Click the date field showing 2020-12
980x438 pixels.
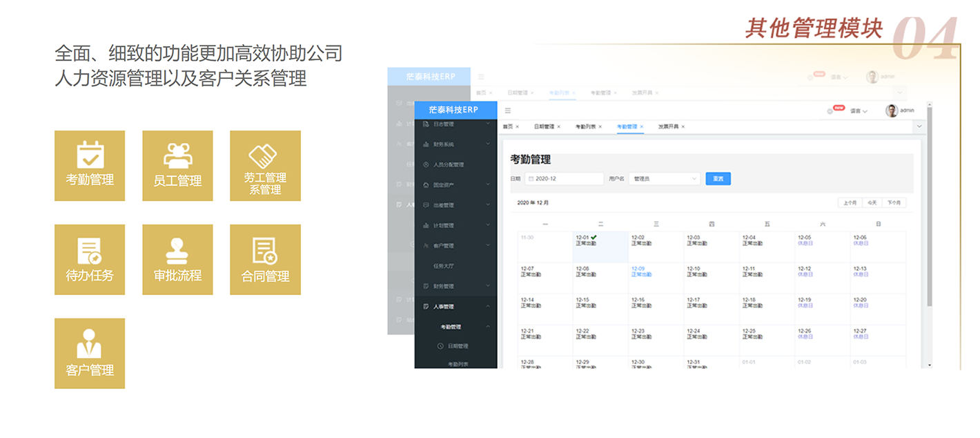pyautogui.click(x=564, y=179)
